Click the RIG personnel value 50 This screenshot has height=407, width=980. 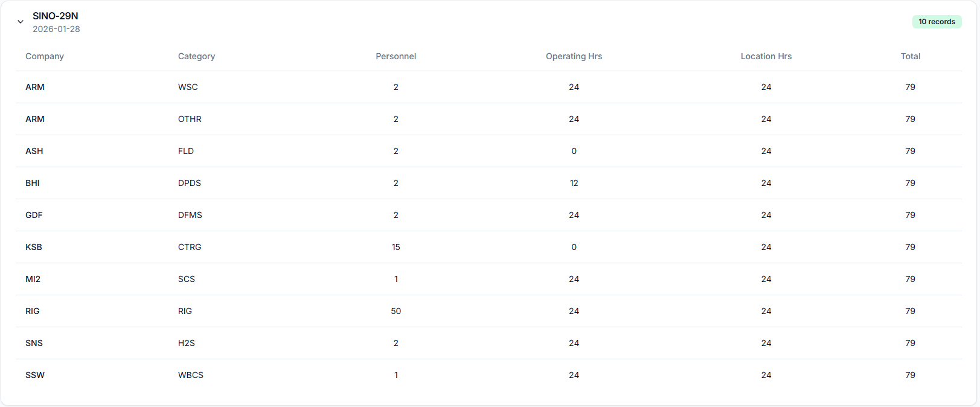tap(396, 311)
